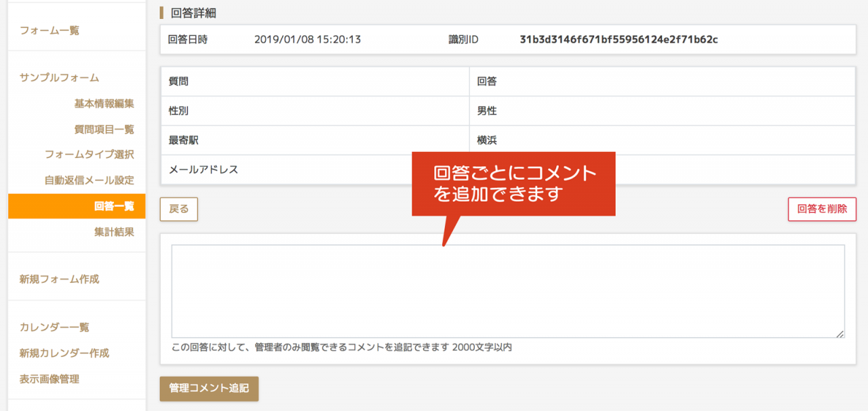Open フォーム一覧 in the sidebar
This screenshot has width=868, height=411.
click(x=50, y=31)
